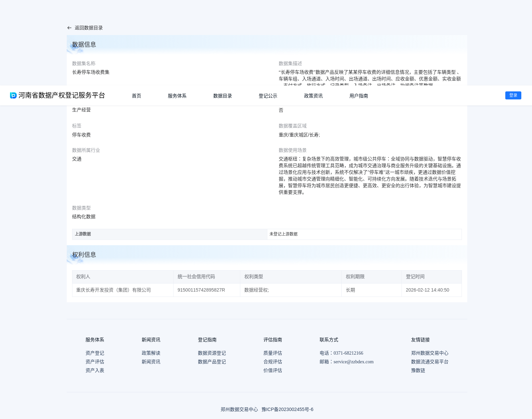Click the 数据使用场景 field label
532x419 pixels.
(x=293, y=150)
